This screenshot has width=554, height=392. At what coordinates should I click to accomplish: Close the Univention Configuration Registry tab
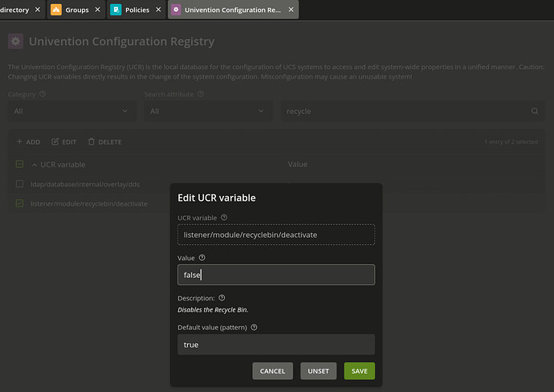click(291, 10)
